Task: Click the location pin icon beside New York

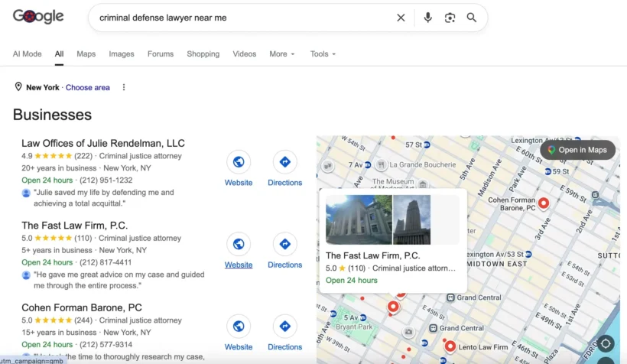Action: 18,87
